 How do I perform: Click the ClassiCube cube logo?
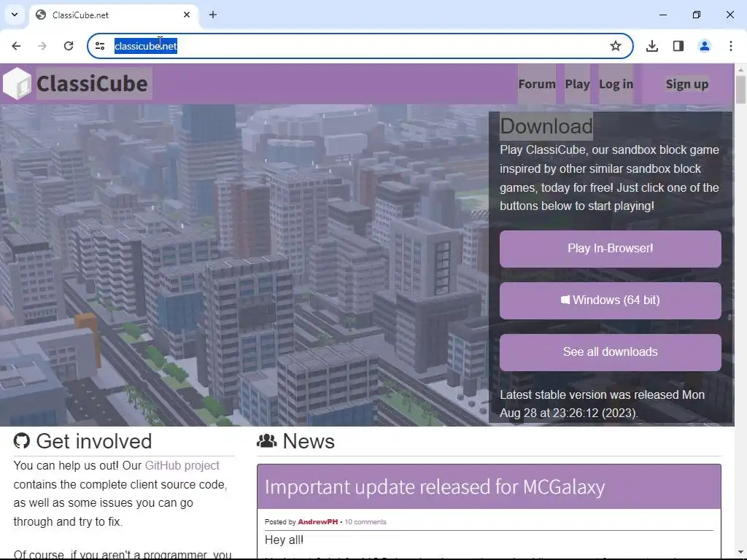18,83
